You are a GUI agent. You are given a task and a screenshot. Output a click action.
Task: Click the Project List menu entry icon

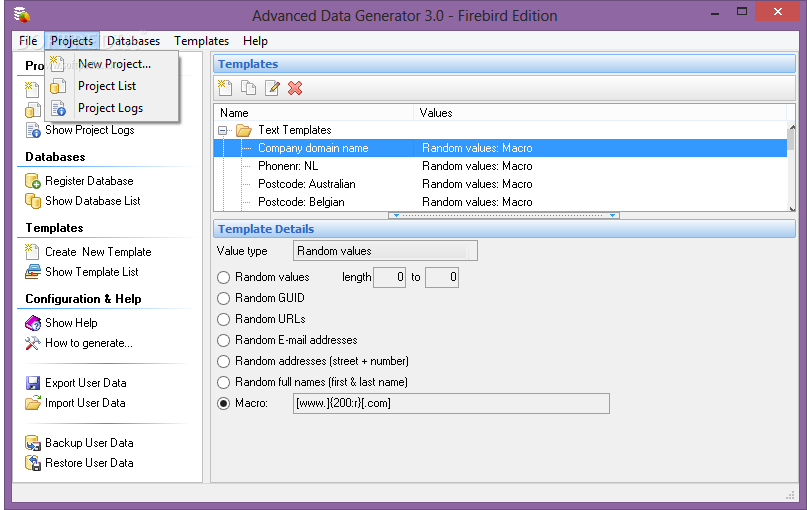click(x=58, y=86)
